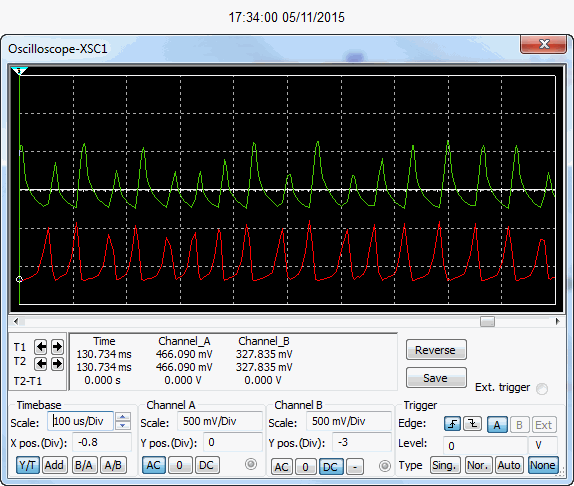Switch display mode to B/A

point(84,465)
